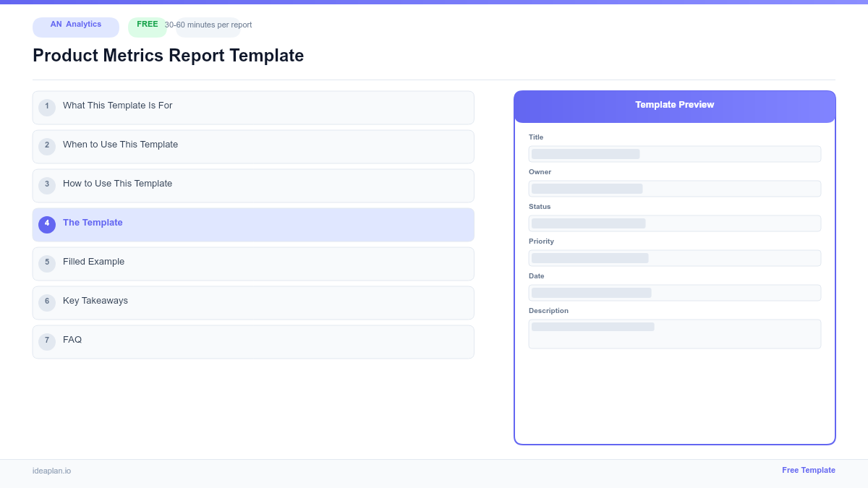Open section 5 Filled Example
868x488 pixels.
tap(253, 264)
